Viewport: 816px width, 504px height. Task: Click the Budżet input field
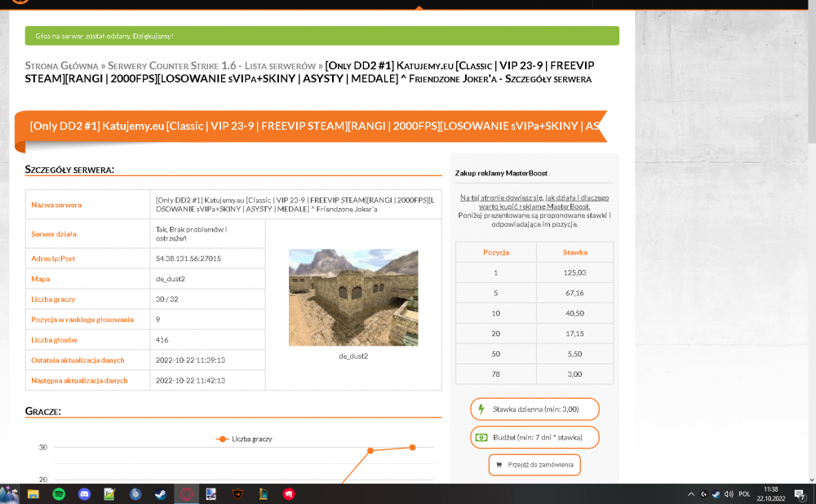point(534,437)
